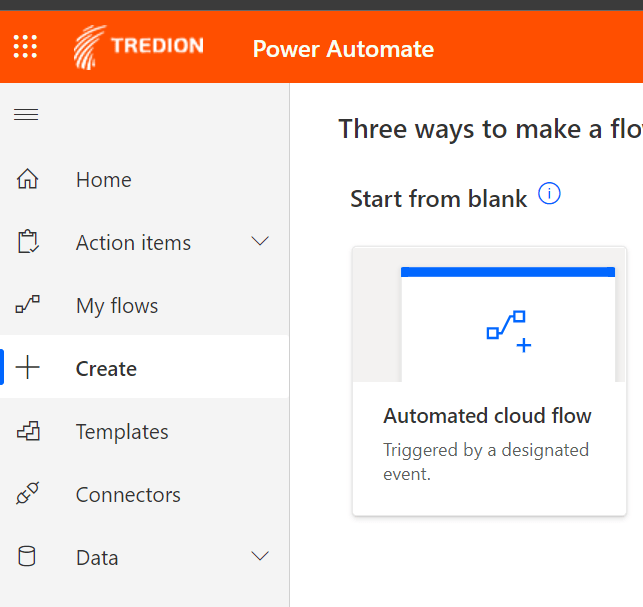Select Templates in the navigation
643x607 pixels.
click(122, 432)
